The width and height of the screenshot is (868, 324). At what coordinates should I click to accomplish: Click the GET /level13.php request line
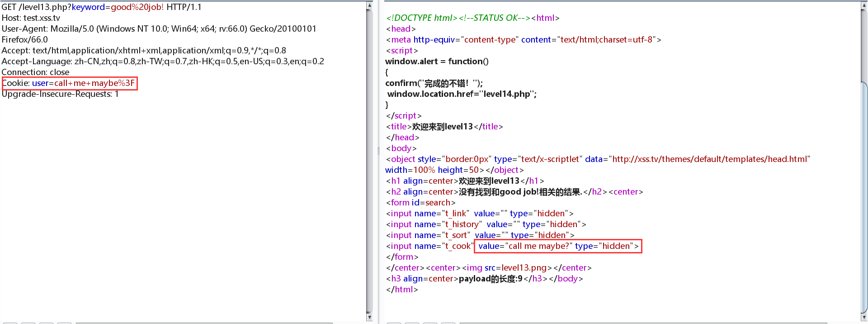pyautogui.click(x=102, y=7)
